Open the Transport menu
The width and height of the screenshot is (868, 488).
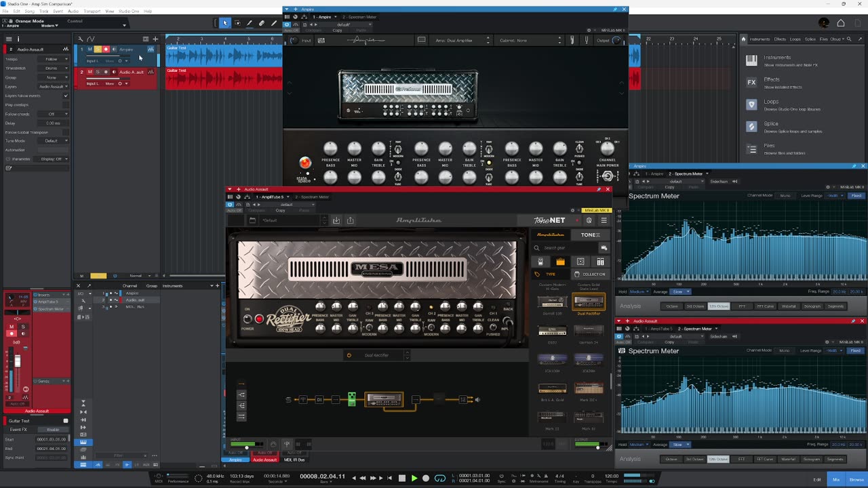[92, 12]
